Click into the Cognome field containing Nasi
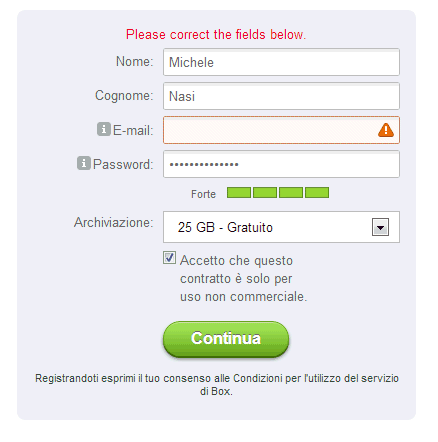This screenshot has width=438, height=442. (x=281, y=96)
